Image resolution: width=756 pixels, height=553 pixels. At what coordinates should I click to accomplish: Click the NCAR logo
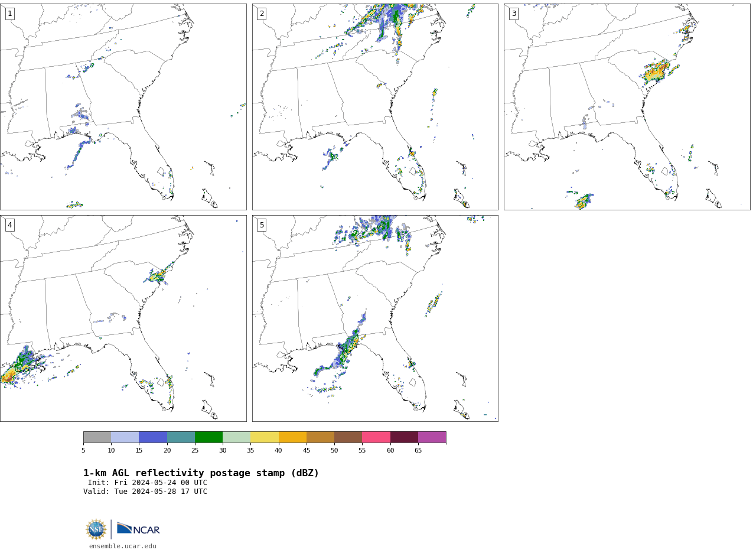(138, 529)
